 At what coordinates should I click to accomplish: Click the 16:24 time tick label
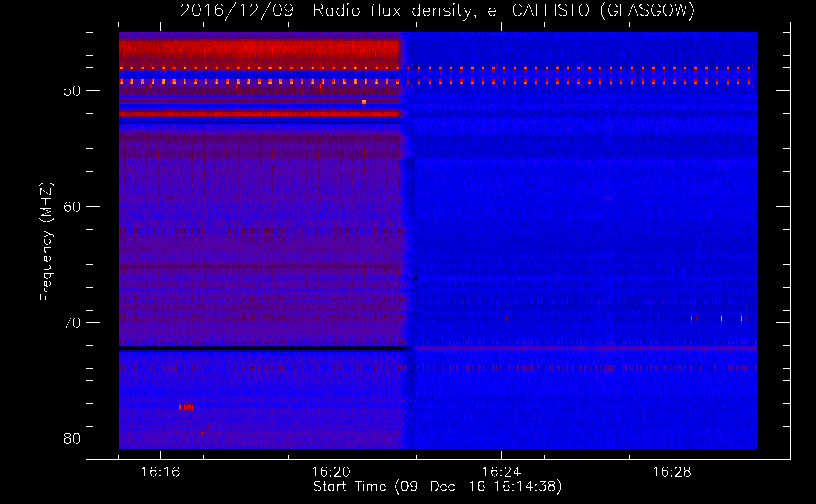tap(501, 472)
